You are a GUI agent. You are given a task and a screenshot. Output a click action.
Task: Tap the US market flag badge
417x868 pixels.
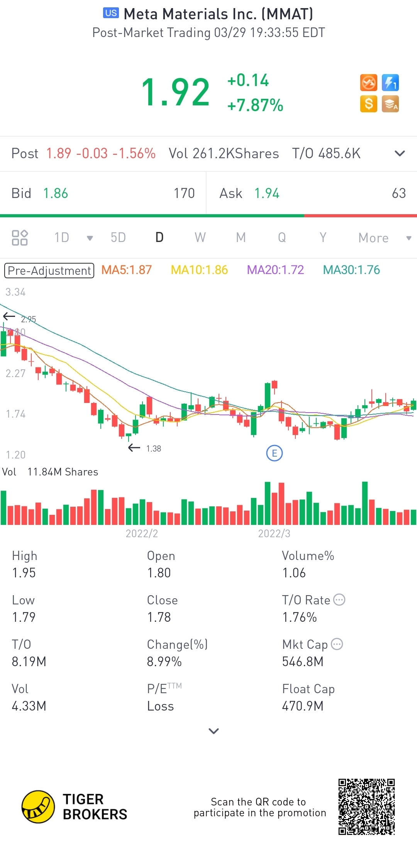click(111, 13)
